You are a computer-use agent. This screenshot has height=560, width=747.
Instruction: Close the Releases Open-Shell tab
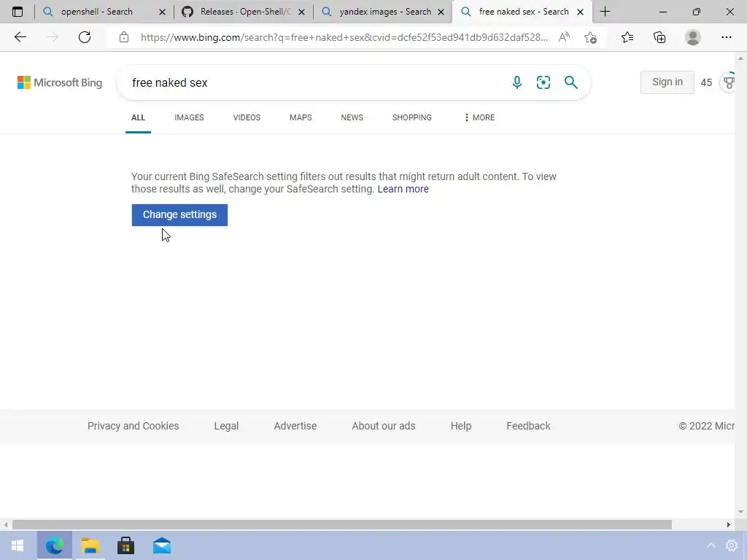301,12
